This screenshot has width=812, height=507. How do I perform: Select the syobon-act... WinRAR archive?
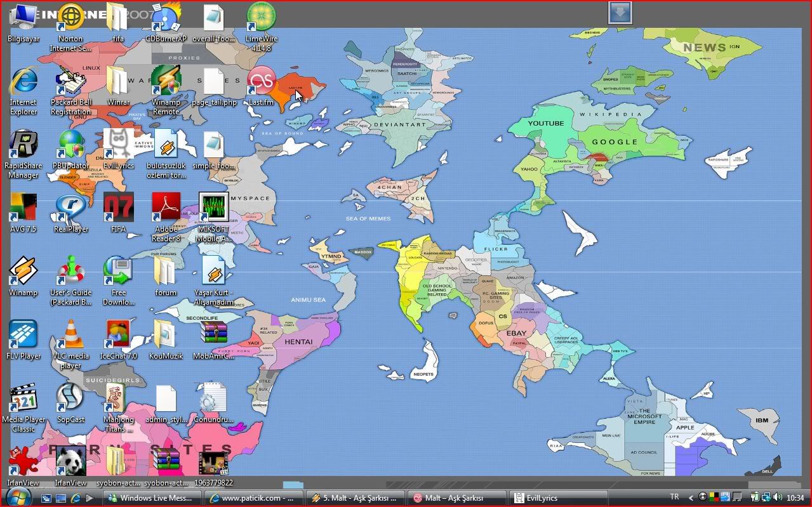point(166,466)
